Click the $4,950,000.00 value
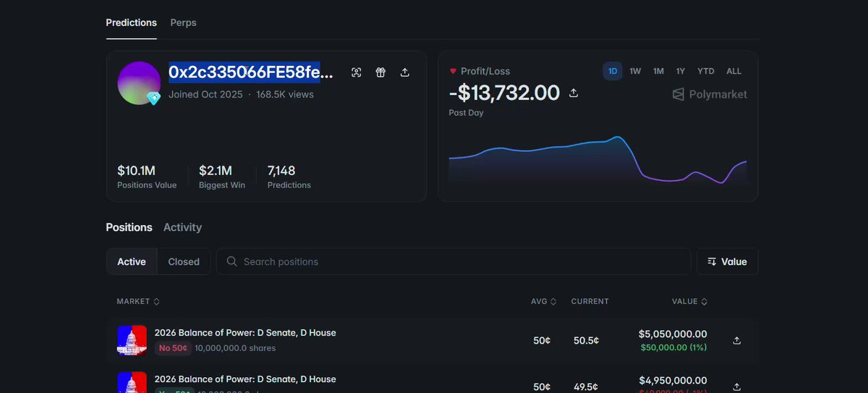The width and height of the screenshot is (868, 393). (x=673, y=381)
